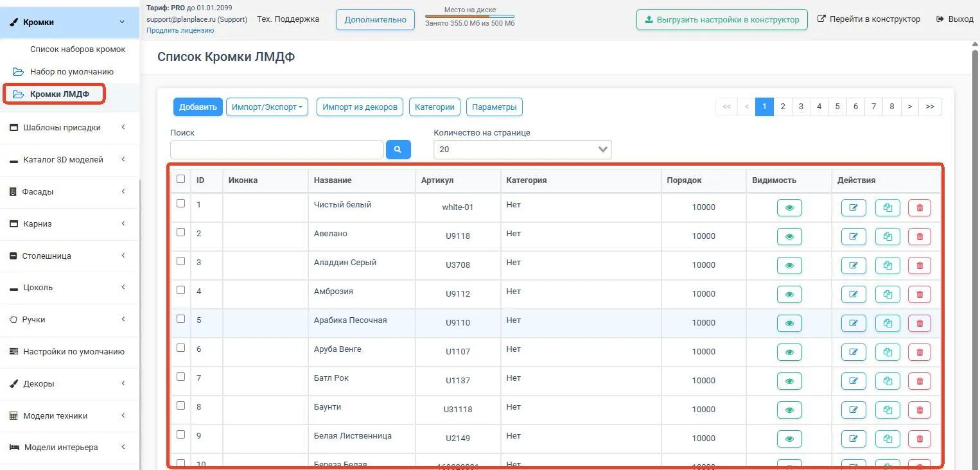
Task: Edit the Арабика Песочная entry
Action: pos(853,323)
